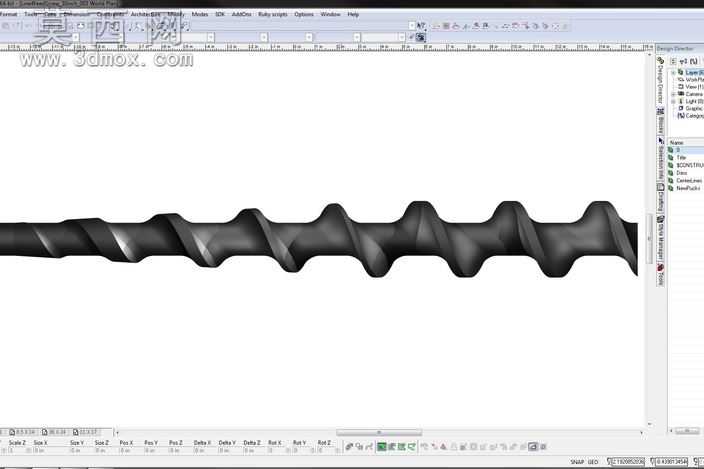Click the Size Y input field
The image size is (704, 469).
tap(79, 450)
